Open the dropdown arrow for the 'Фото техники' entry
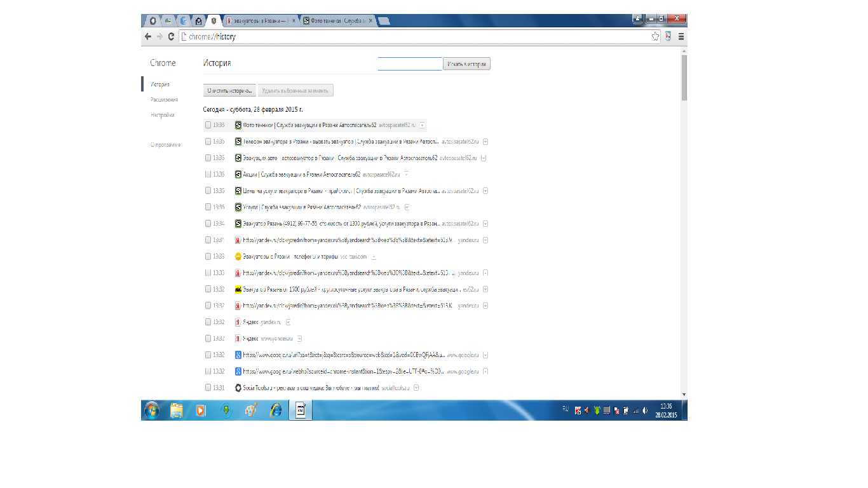Viewport: 868px width, 488px height. point(423,125)
